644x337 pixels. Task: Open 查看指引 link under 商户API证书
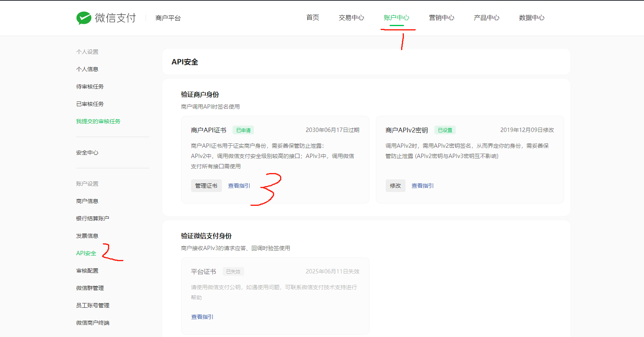coord(239,186)
